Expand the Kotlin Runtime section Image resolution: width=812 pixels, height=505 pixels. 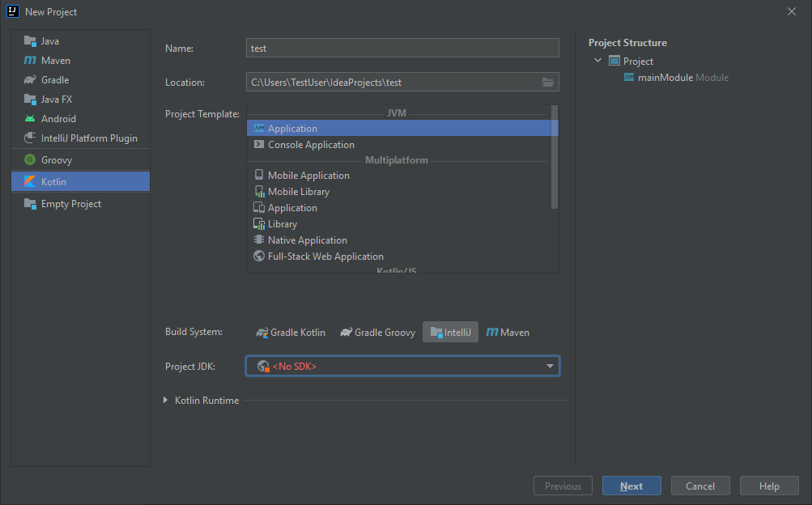pyautogui.click(x=166, y=401)
